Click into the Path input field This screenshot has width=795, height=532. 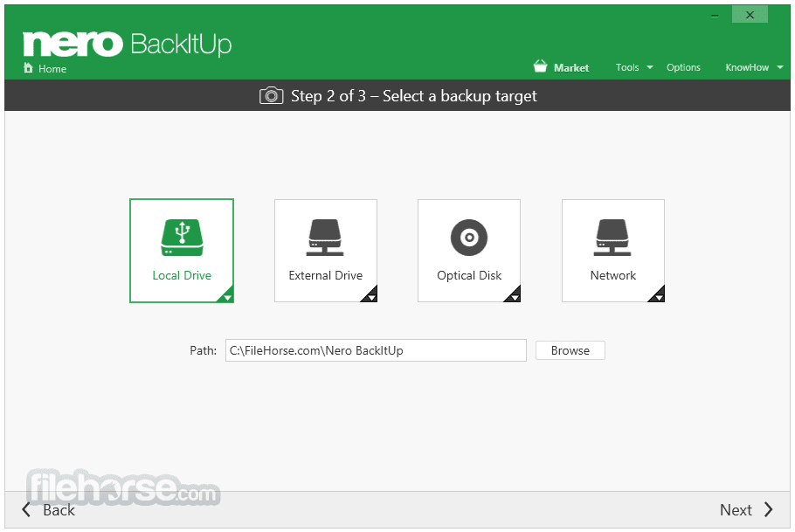tap(376, 350)
